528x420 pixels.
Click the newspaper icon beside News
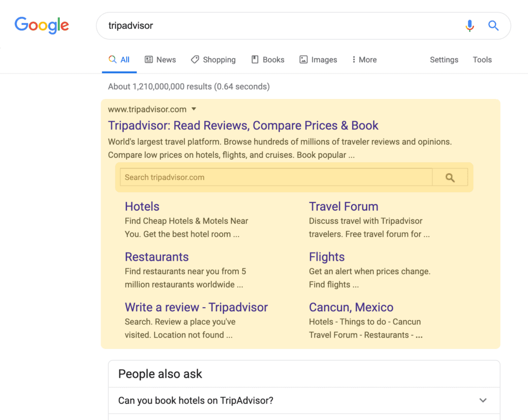148,60
